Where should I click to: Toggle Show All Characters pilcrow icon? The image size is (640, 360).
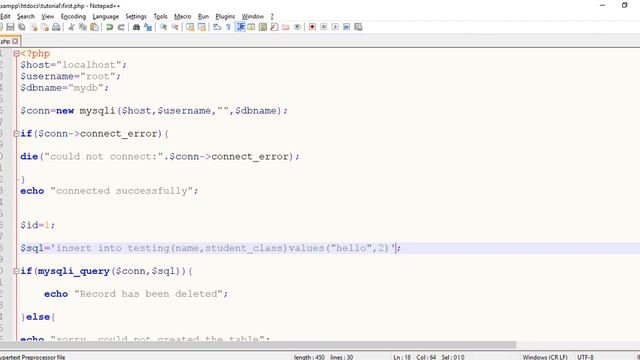(x=228, y=27)
